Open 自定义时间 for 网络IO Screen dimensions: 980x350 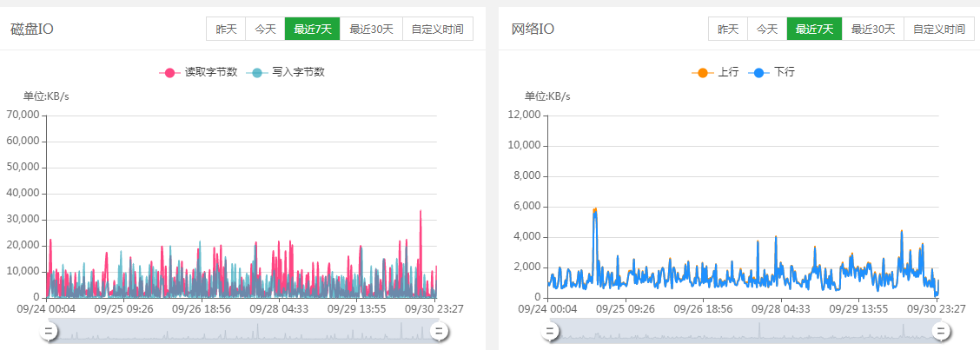(939, 29)
